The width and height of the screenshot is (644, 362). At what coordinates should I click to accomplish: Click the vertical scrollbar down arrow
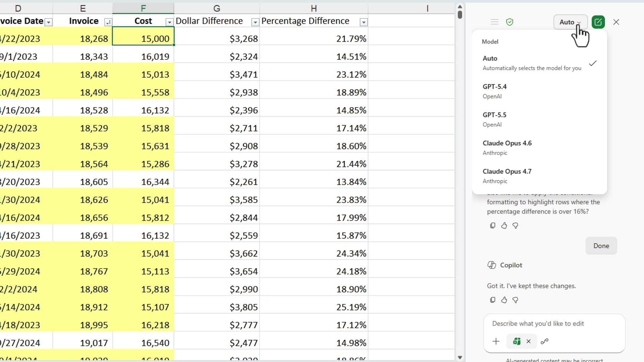[460, 358]
